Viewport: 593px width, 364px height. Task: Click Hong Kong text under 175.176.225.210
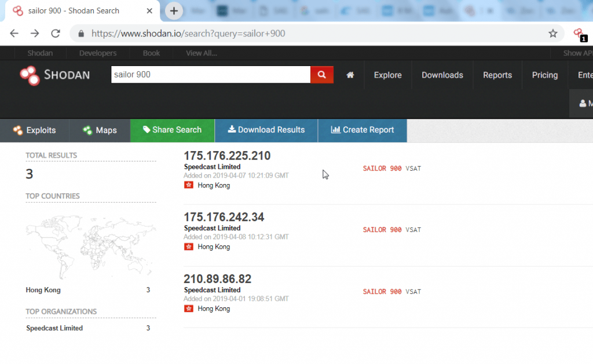click(214, 185)
